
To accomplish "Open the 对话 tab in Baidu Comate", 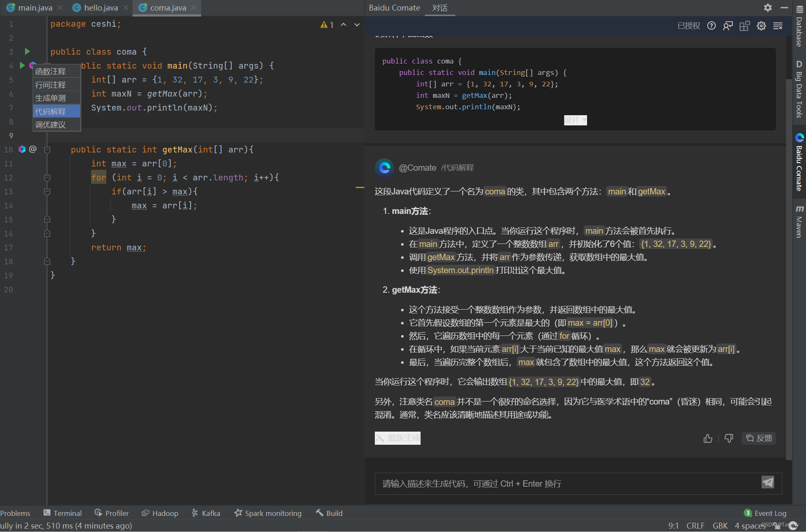I will 440,8.
